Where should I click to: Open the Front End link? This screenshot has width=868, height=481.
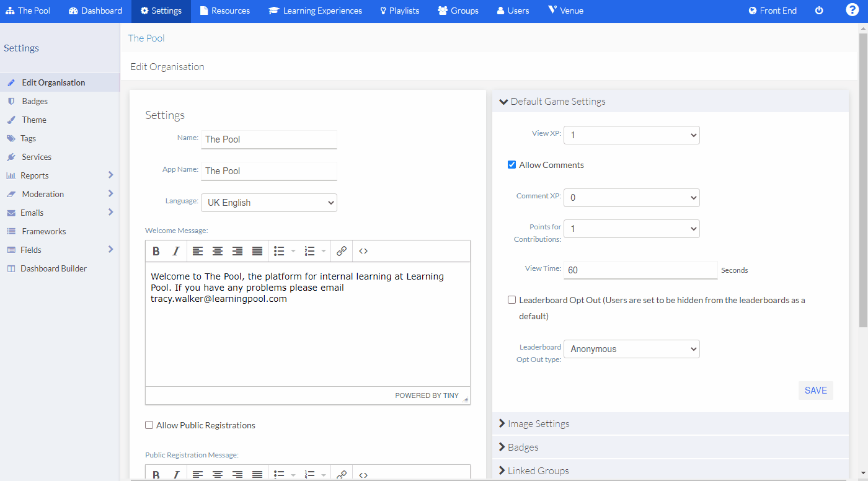pyautogui.click(x=772, y=10)
